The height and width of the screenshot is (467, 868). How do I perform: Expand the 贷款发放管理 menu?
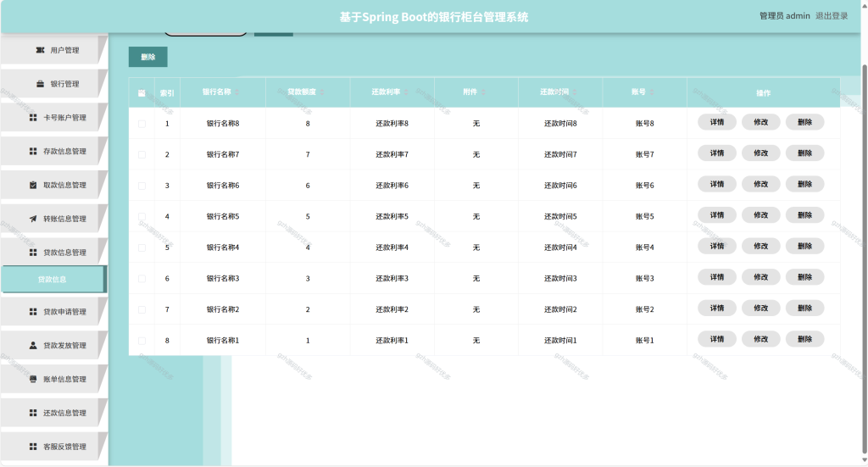[53, 346]
